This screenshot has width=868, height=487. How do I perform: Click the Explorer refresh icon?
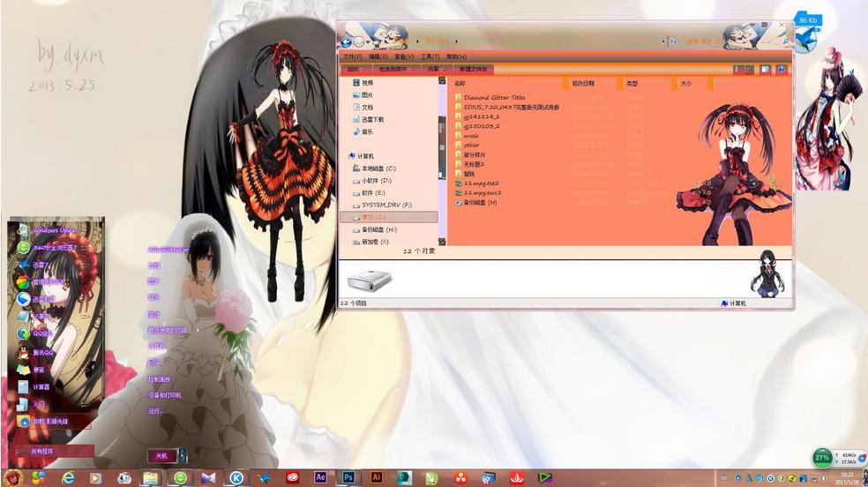click(673, 41)
